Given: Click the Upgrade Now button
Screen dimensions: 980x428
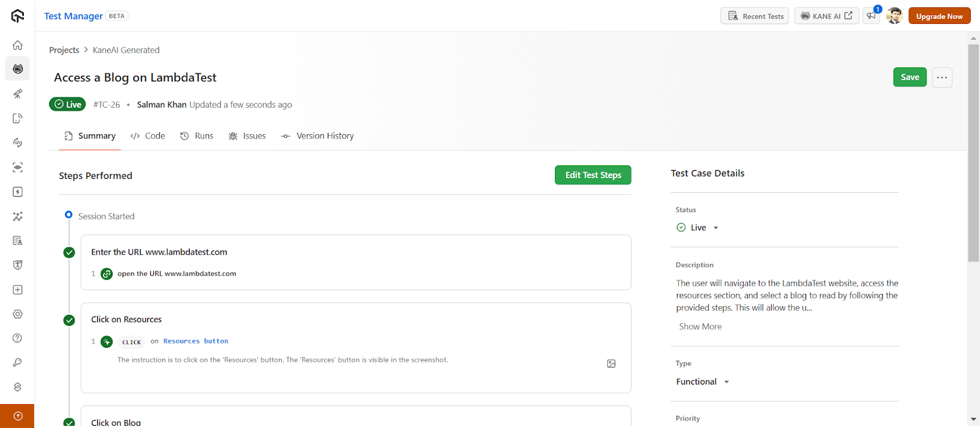Looking at the screenshot, I should (939, 16).
